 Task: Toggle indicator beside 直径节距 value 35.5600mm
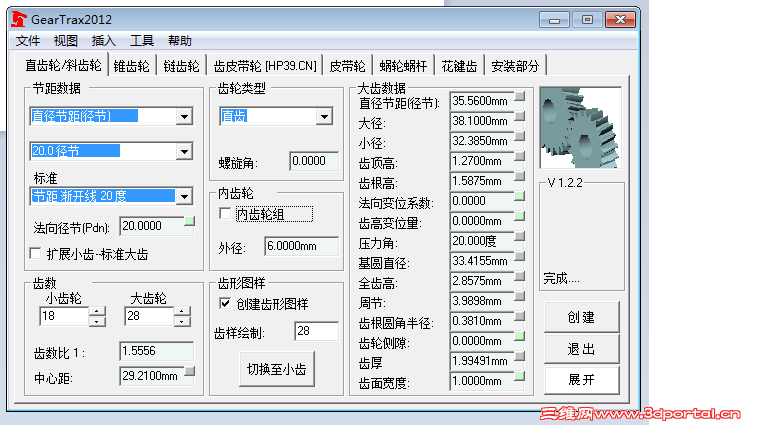[520, 96]
